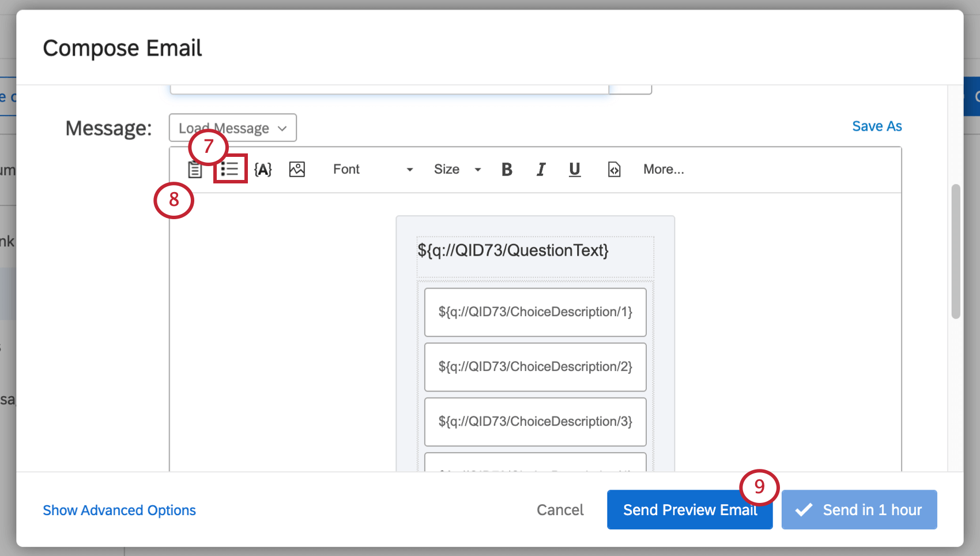The height and width of the screenshot is (556, 980).
Task: Click the clipboard document icon in the toolbar
Action: [x=195, y=169]
